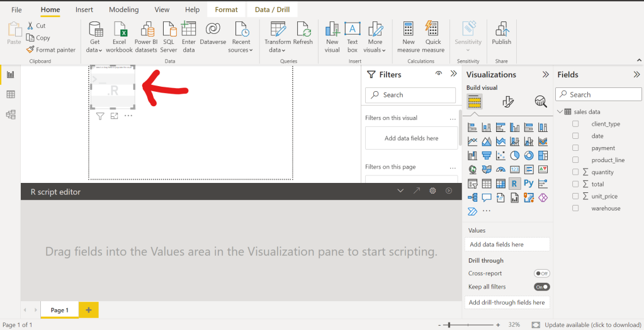Choose the donut chart visual
The image size is (644, 330).
click(x=529, y=155)
